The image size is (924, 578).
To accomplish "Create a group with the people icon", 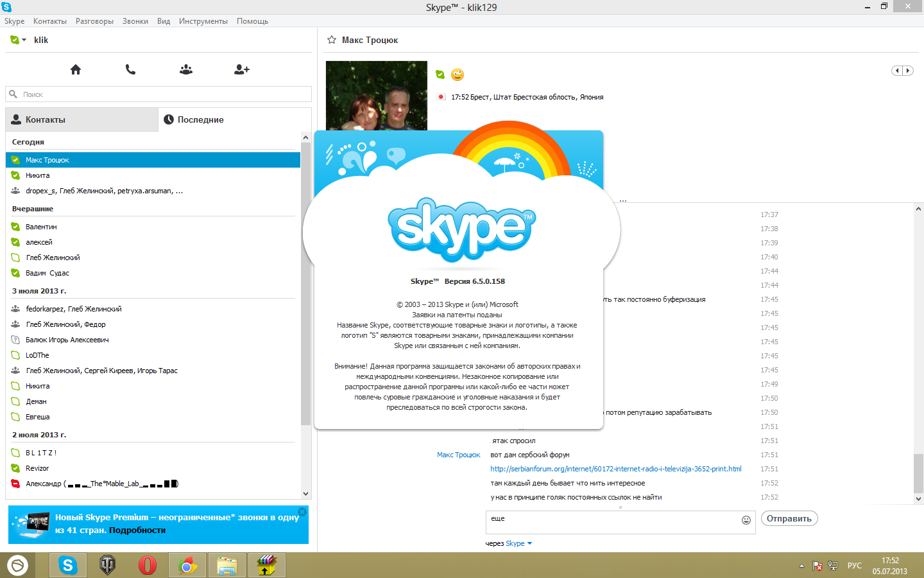I will pyautogui.click(x=186, y=69).
